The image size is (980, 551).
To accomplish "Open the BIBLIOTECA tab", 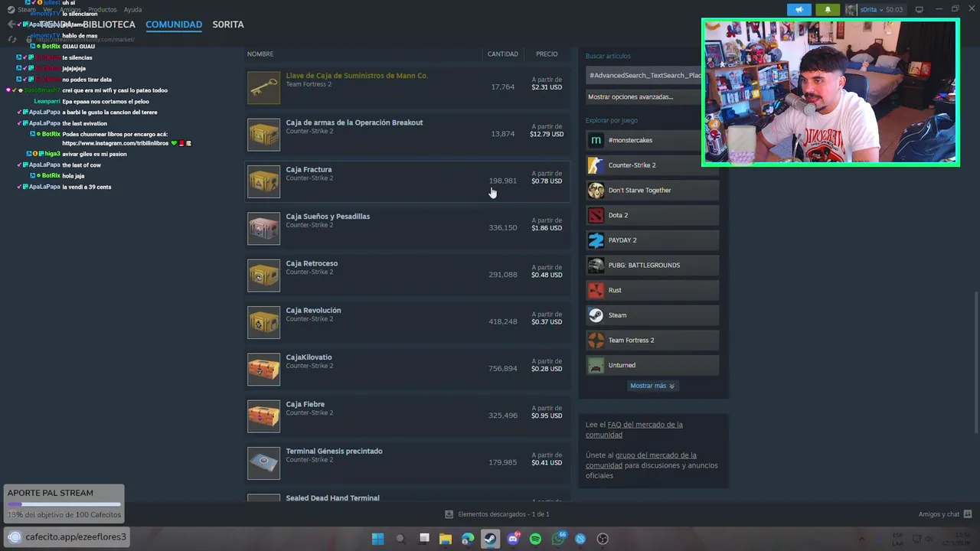I will coord(109,24).
